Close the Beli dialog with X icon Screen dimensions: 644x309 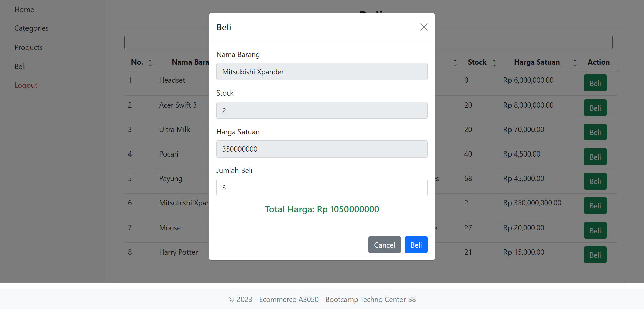click(424, 27)
